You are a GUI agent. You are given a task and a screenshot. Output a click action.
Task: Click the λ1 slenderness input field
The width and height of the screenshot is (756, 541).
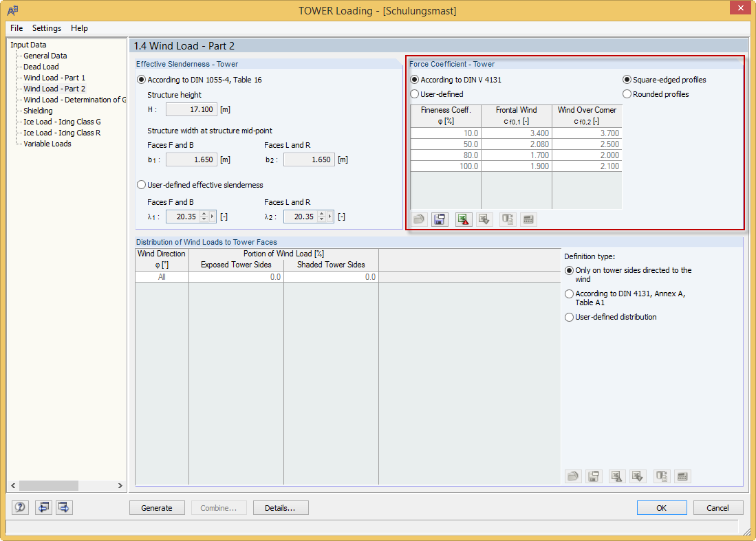[183, 217]
